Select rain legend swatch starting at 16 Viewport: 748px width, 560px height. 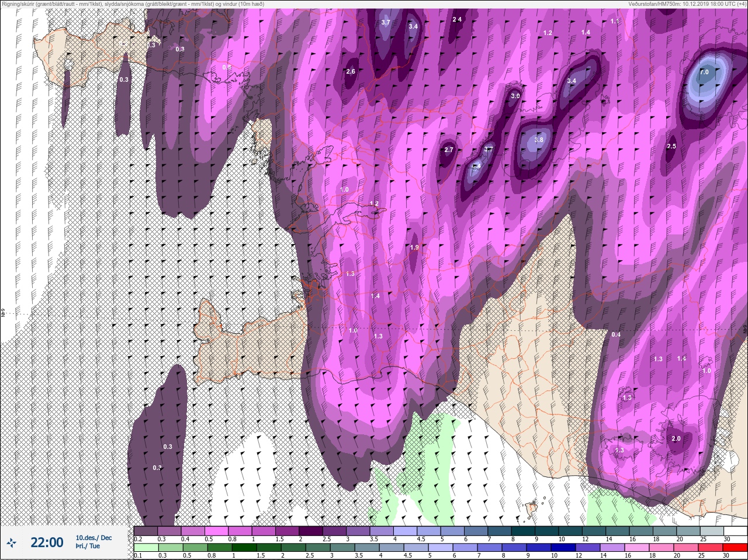[x=637, y=548]
